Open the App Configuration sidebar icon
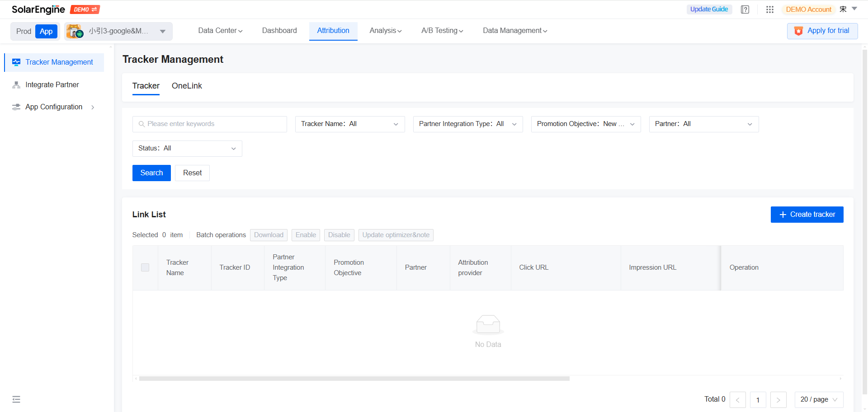The image size is (868, 412). [16, 107]
